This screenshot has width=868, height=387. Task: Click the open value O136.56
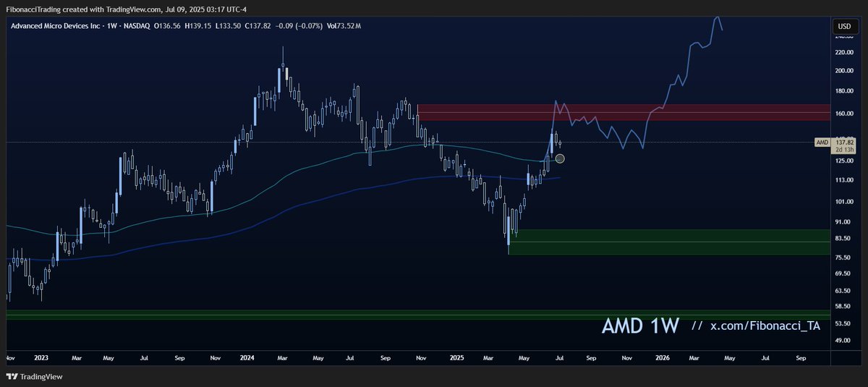point(168,26)
